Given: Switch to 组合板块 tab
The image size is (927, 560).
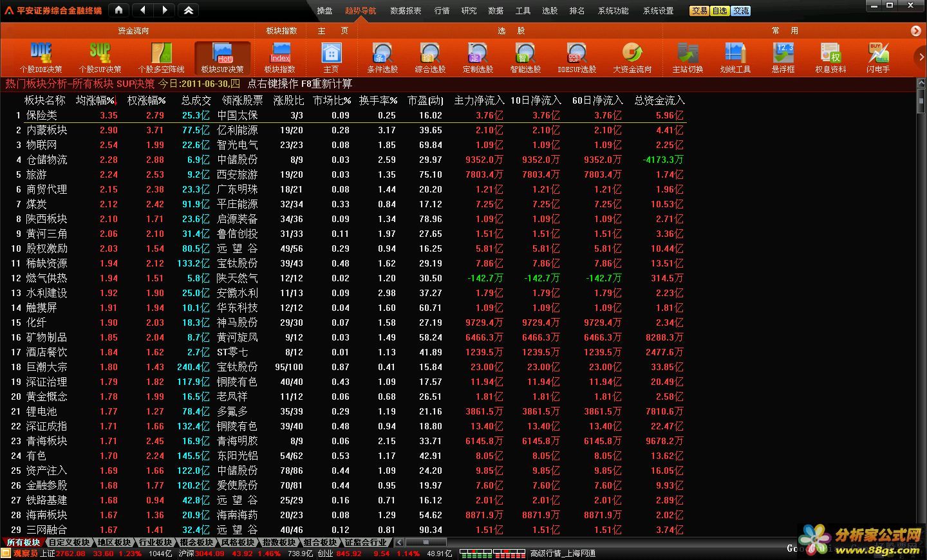Looking at the screenshot, I should [320, 543].
